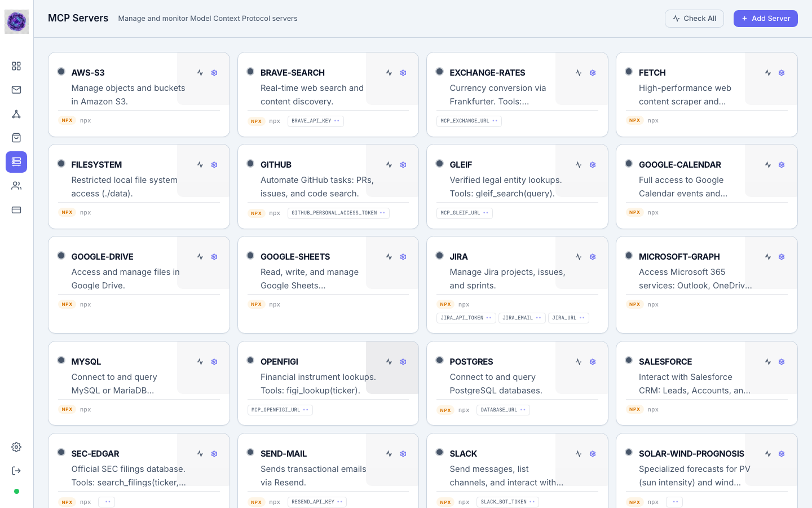Open settings gear for FILESYSTEM server

coord(214,165)
